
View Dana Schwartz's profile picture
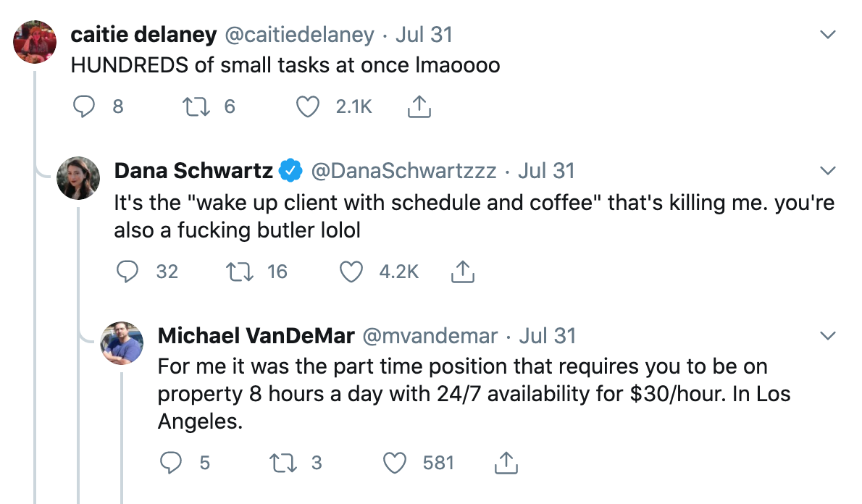(78, 178)
